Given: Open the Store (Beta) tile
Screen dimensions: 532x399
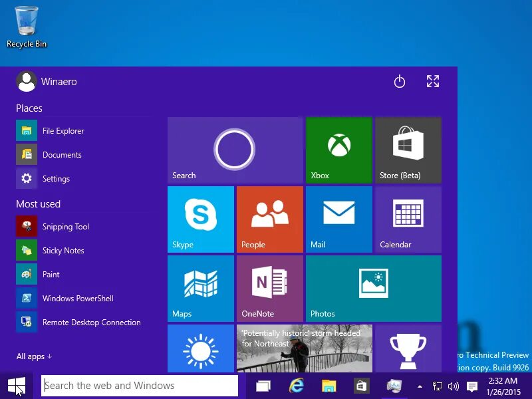Looking at the screenshot, I should [408, 150].
